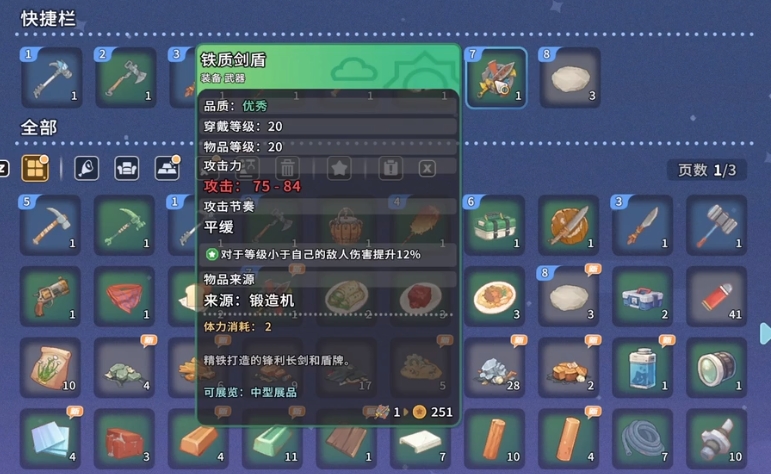Click the large sledgehammer item
The height and width of the screenshot is (474, 771).
(716, 225)
